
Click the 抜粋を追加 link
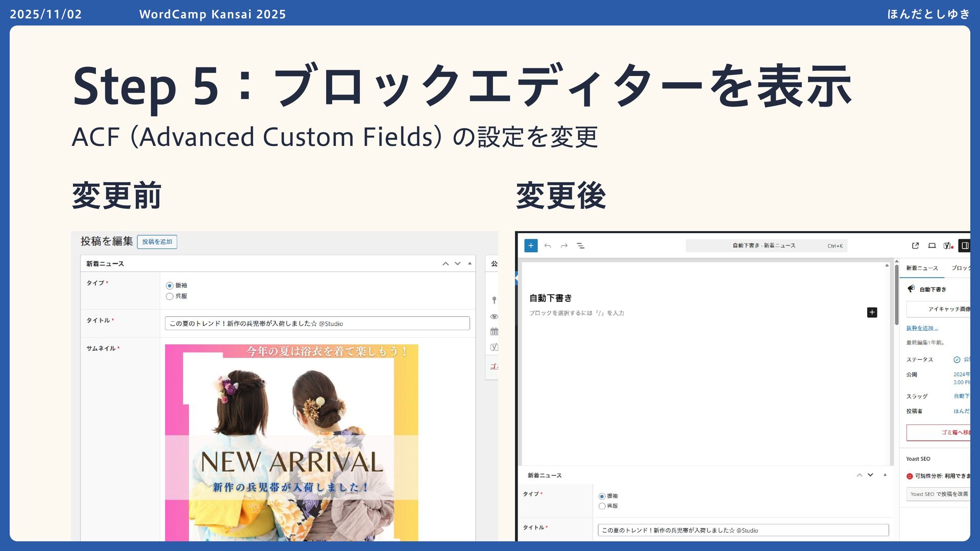tap(922, 328)
